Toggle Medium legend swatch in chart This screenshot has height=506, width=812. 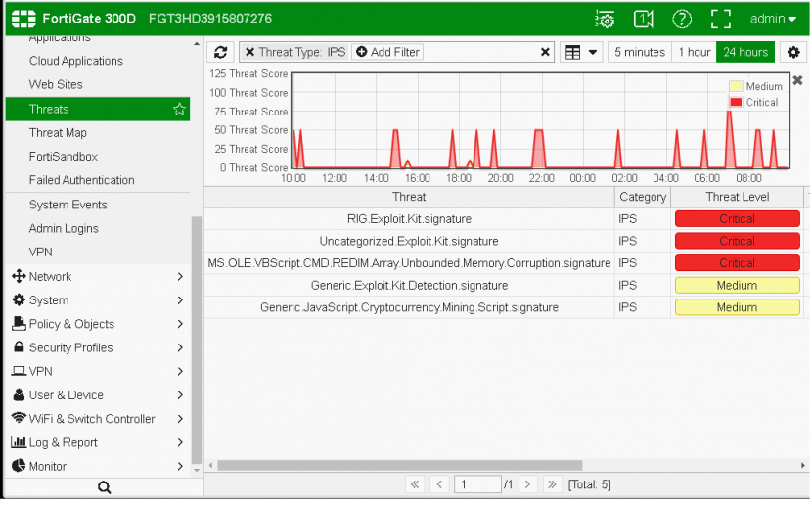click(x=736, y=86)
